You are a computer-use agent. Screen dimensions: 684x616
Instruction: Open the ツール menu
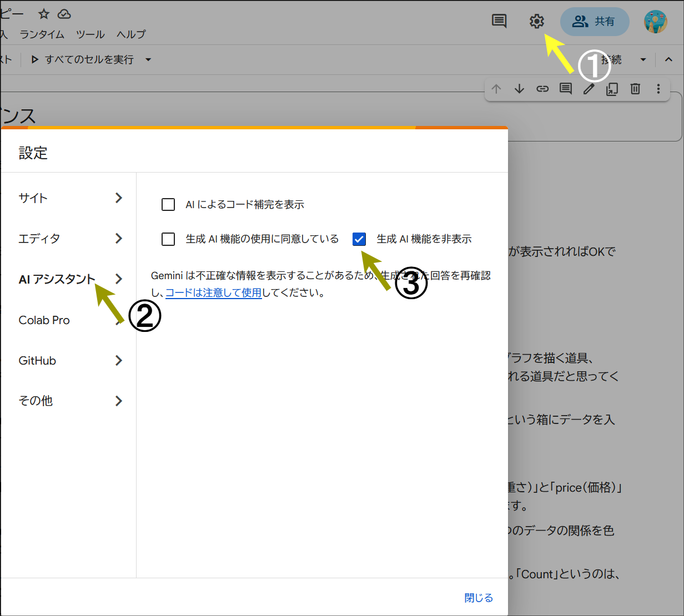pos(90,34)
